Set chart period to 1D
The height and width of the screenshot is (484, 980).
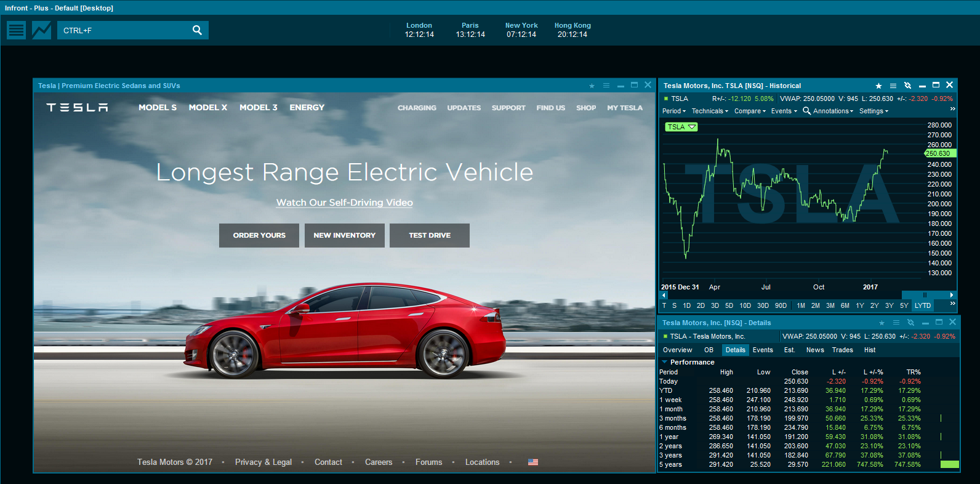click(687, 305)
